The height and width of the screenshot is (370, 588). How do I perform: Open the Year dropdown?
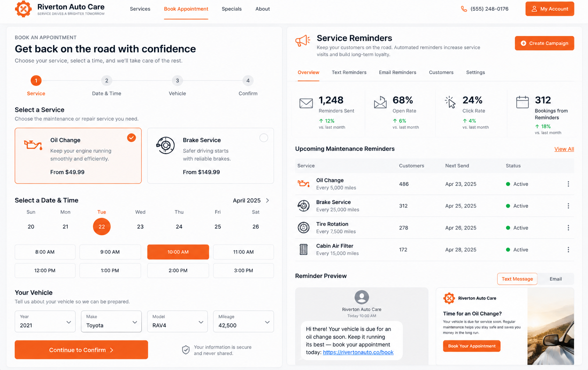click(x=45, y=322)
